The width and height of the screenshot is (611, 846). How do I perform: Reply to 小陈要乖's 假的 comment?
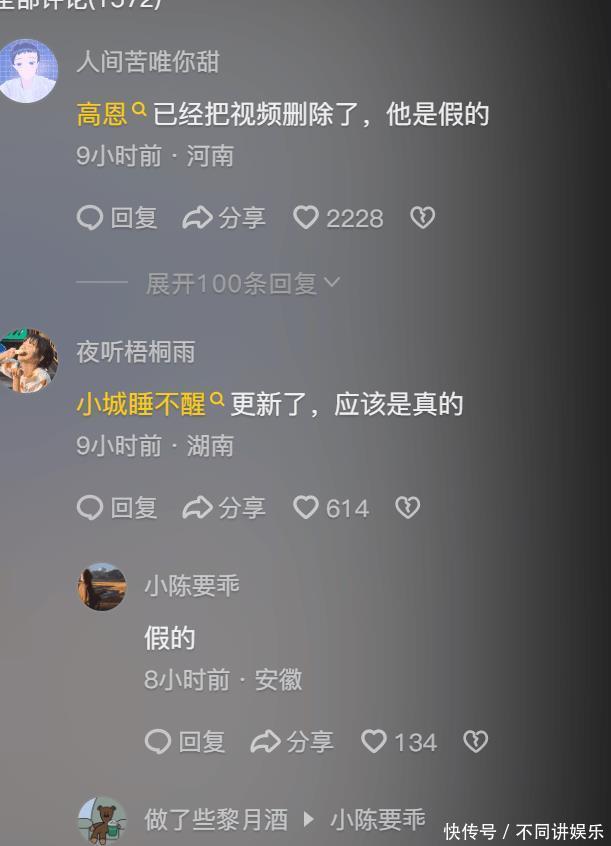point(185,741)
